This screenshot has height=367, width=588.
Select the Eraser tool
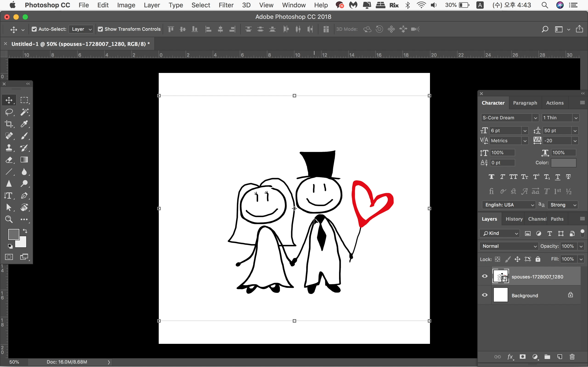(9, 160)
